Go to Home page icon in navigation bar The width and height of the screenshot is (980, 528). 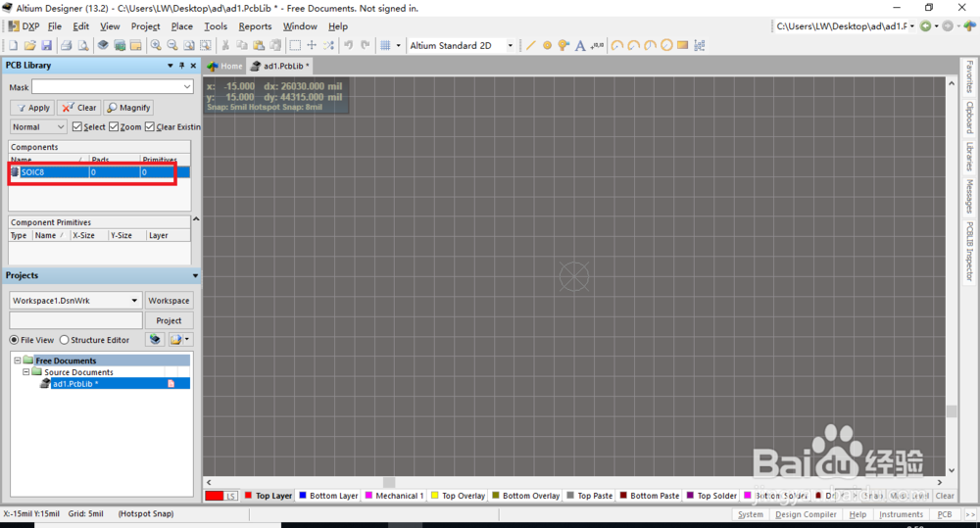tap(969, 26)
